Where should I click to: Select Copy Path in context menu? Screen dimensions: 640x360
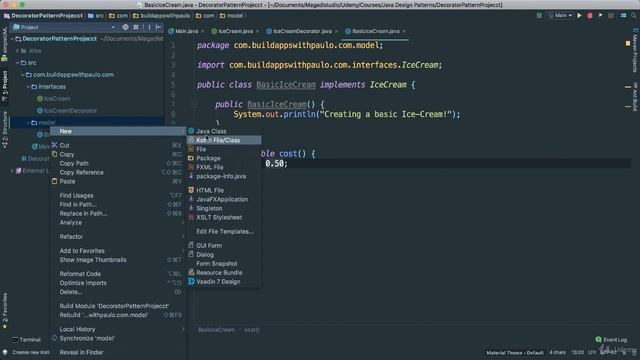pyautogui.click(x=118, y=163)
